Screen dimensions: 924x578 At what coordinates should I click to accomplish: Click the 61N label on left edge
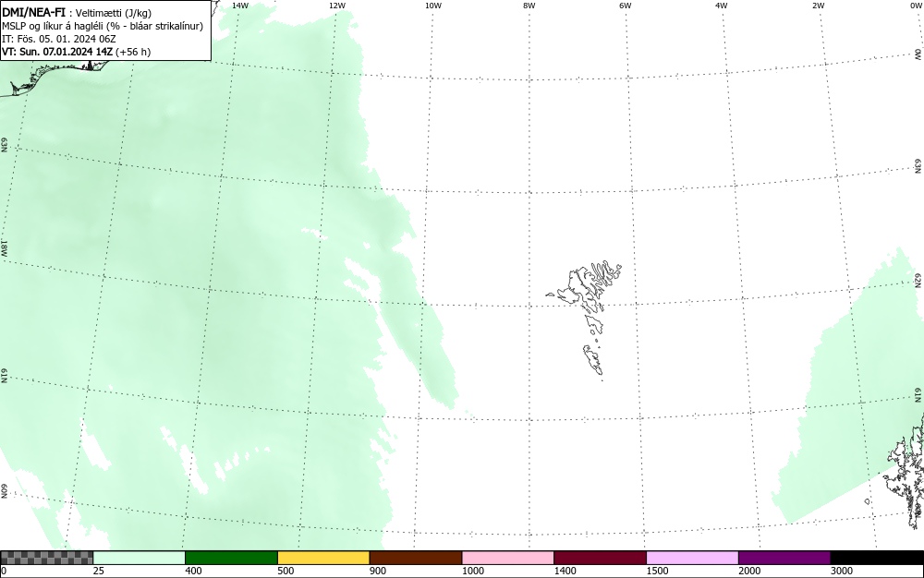point(4,376)
